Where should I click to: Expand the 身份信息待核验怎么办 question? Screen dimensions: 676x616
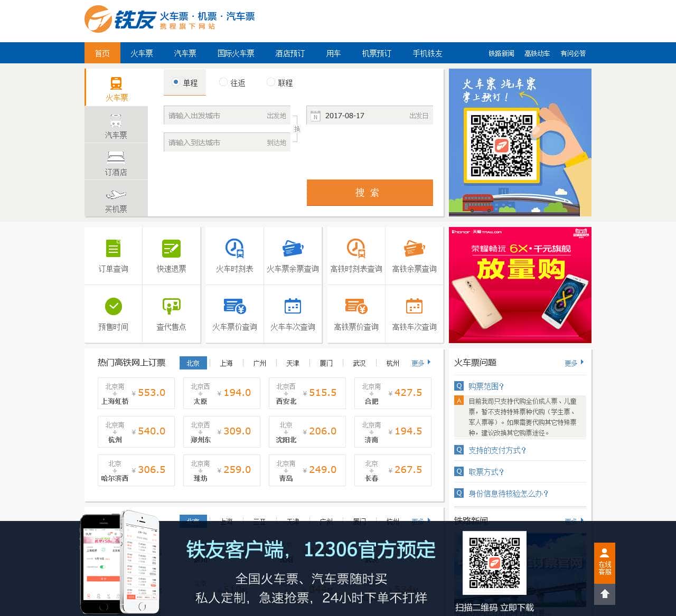tap(508, 494)
